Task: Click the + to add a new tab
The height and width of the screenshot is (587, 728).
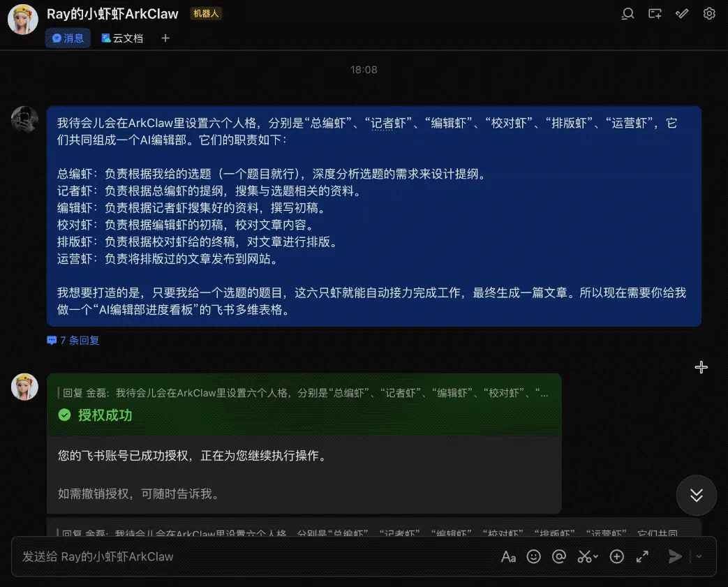Action: (x=165, y=38)
